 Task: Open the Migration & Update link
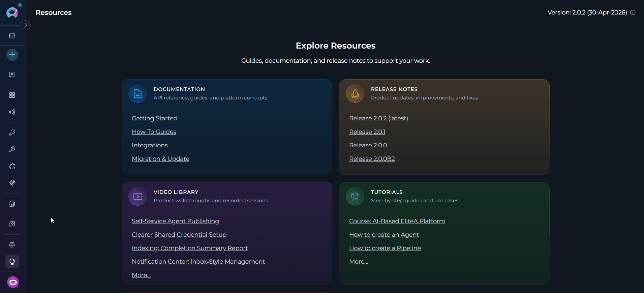pos(160,159)
